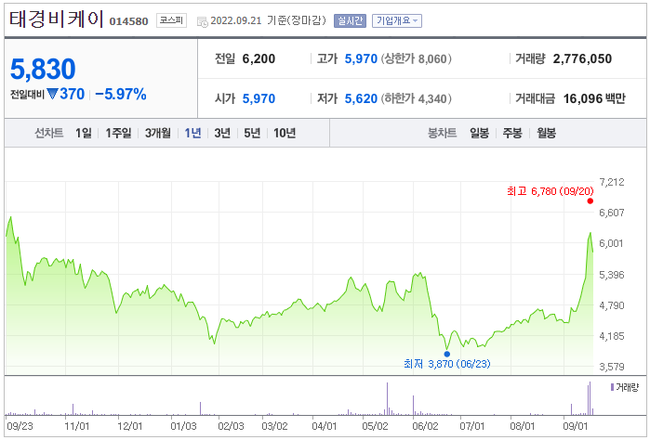Select the 1일 line chart tab

[83, 133]
